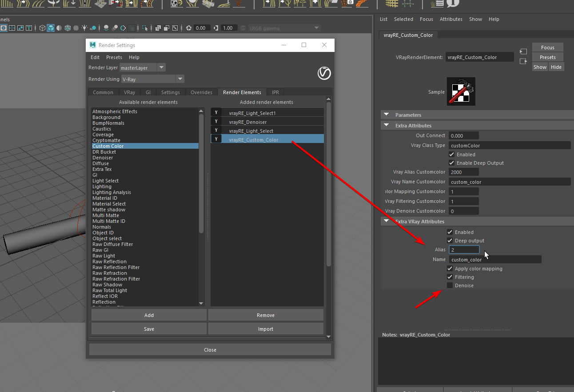Click the Save button in Render Elements
The image size is (574, 392).
[x=149, y=329]
